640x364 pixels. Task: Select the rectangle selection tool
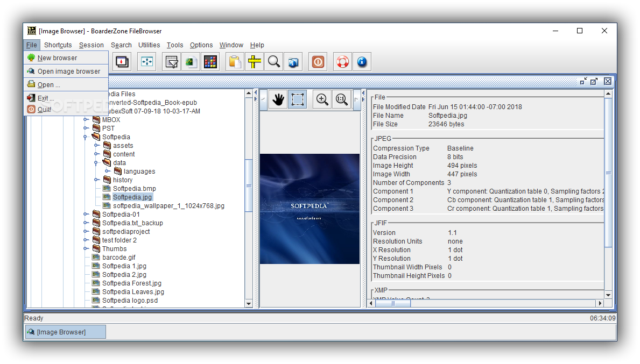pyautogui.click(x=298, y=99)
